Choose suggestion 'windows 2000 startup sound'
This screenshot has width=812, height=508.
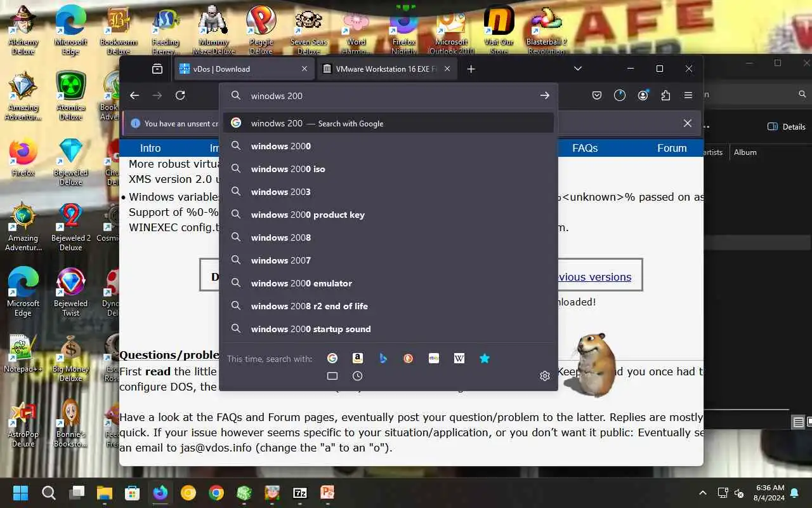click(388, 329)
